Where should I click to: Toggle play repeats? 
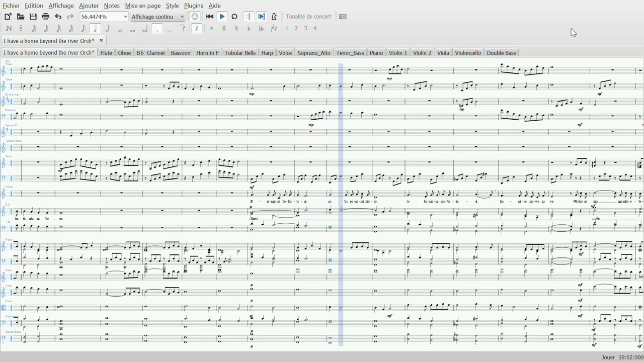click(x=248, y=17)
